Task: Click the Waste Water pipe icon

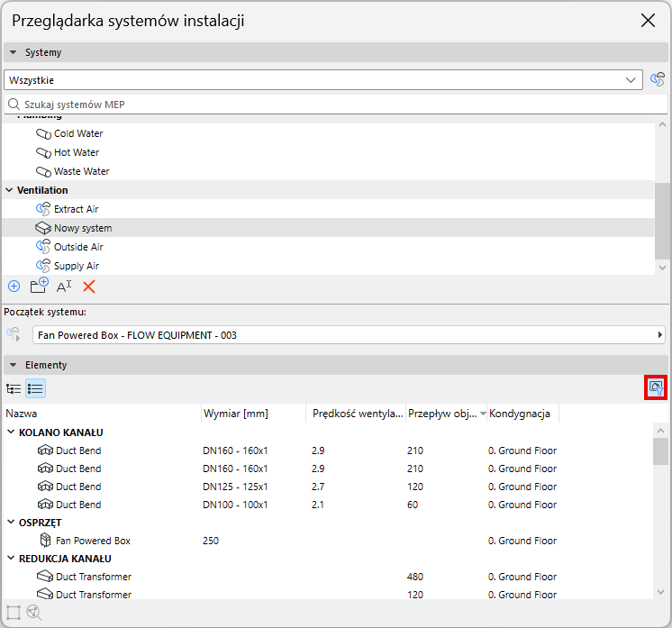Action: pyautogui.click(x=43, y=171)
